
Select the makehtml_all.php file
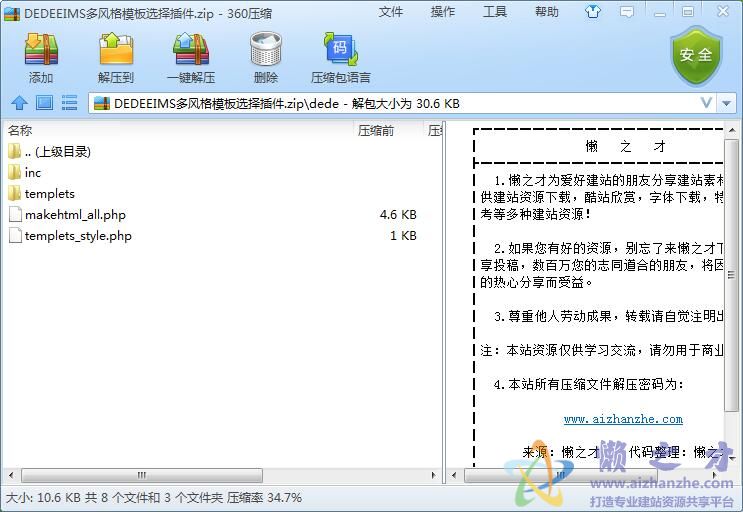point(75,215)
